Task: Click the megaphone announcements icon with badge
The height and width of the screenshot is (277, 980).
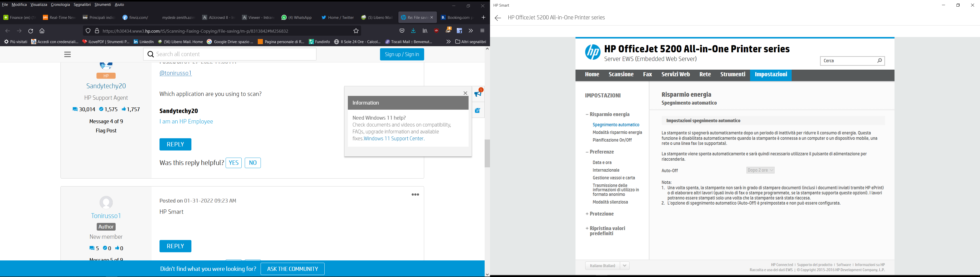Action: pos(478,94)
